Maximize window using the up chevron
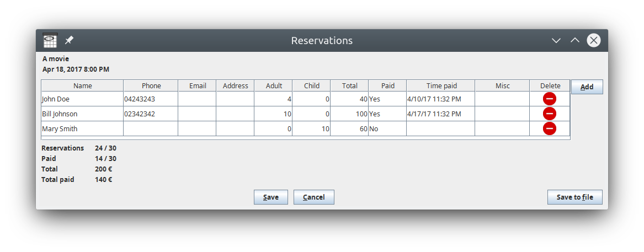Viewport: 644px width, 252px height. (575, 40)
